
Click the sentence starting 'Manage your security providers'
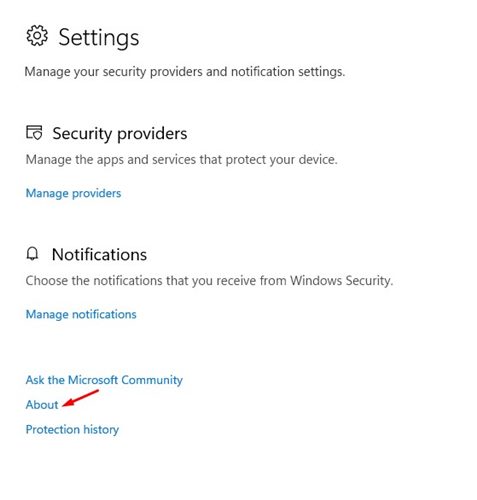[x=185, y=72]
